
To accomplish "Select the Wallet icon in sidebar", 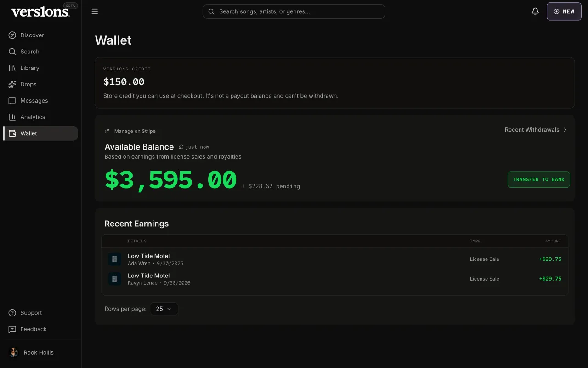I will click(x=12, y=133).
